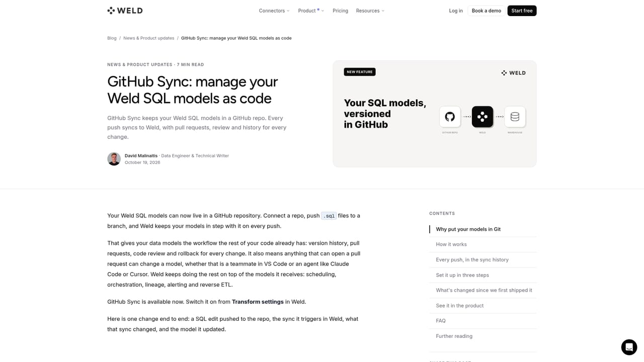Jump to Further reading section
Viewport: 644px width, 362px height.
(454, 336)
